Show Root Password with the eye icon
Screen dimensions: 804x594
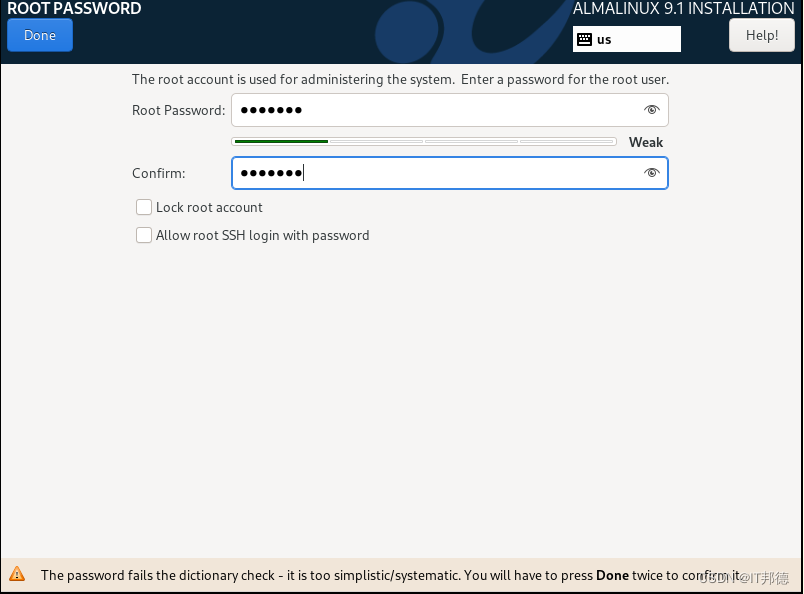[x=651, y=109]
